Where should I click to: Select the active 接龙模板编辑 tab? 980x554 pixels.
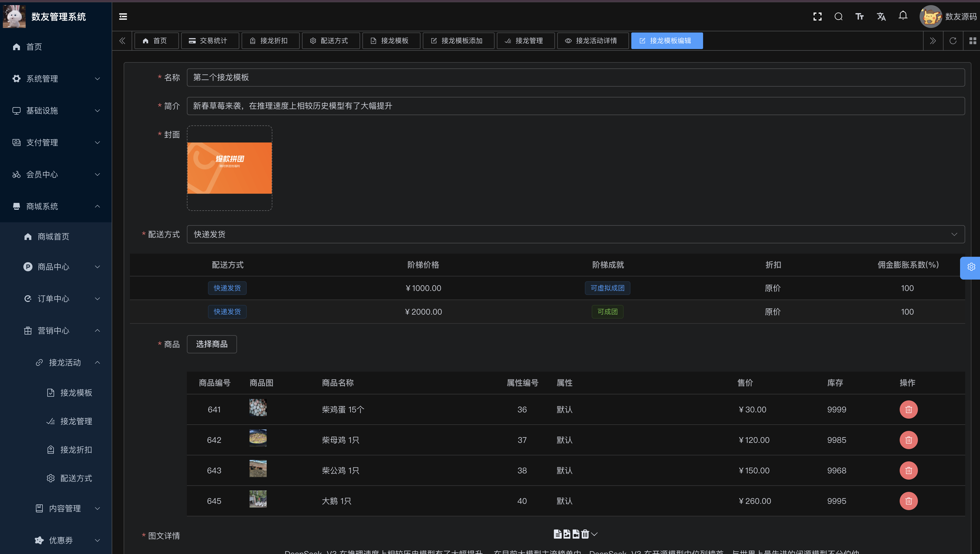click(x=667, y=41)
